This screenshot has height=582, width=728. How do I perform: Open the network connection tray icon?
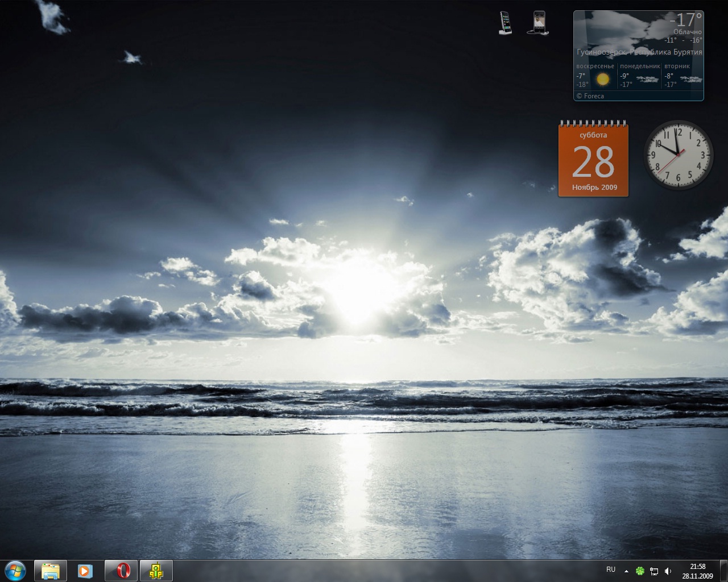pos(654,571)
